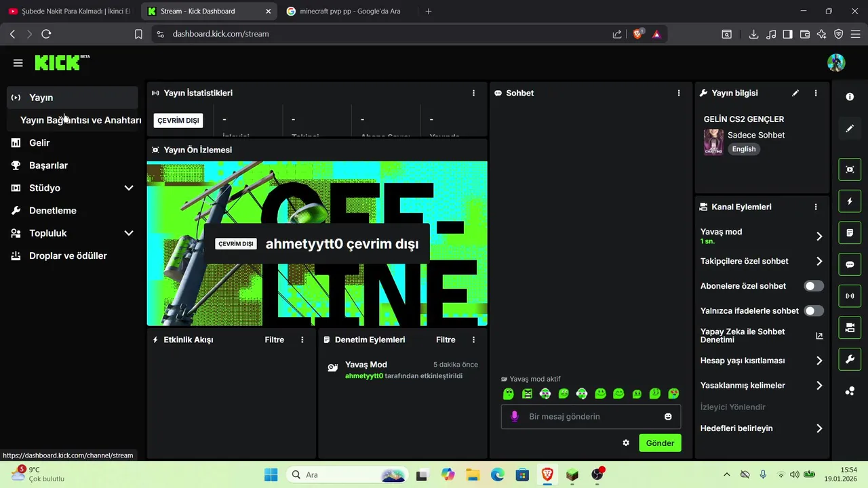Click ahmetyytt0 username in Denetim Eylemleri
The image size is (868, 488).
(x=364, y=375)
